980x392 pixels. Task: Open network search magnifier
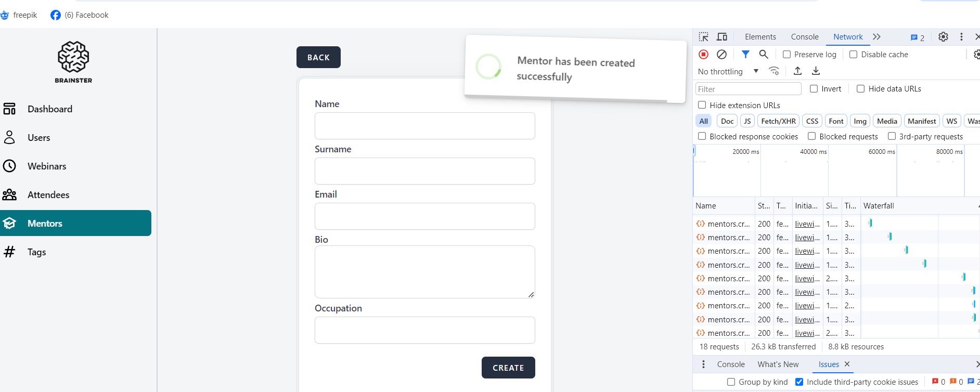[764, 54]
